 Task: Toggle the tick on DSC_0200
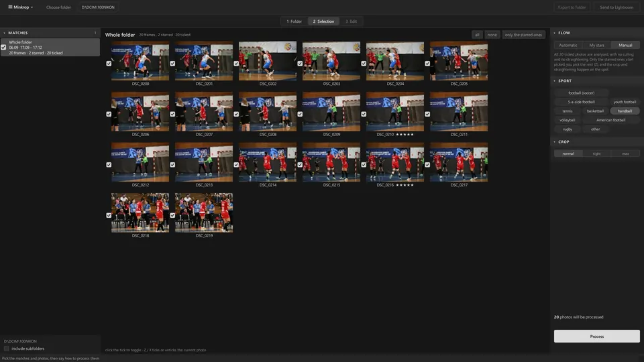pos(109,64)
